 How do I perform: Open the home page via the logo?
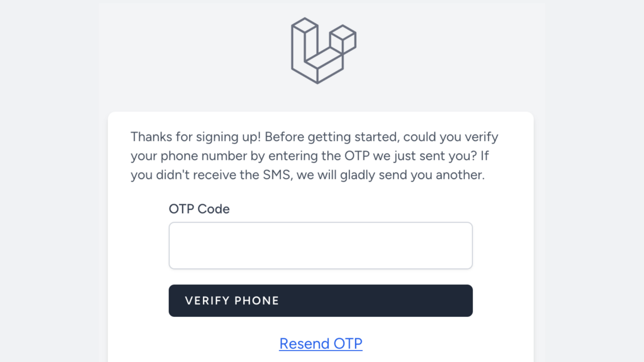tap(323, 51)
